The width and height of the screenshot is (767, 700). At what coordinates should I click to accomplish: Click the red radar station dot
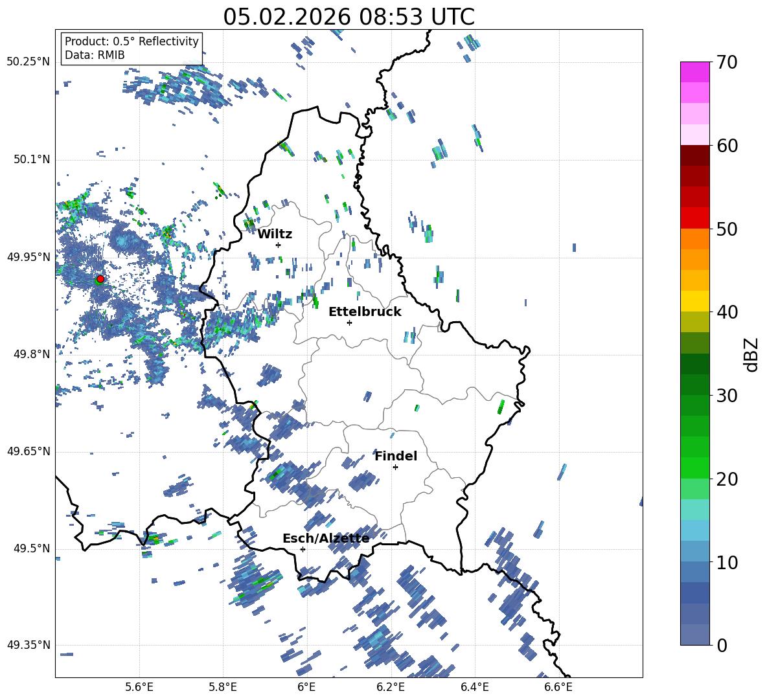coord(100,279)
